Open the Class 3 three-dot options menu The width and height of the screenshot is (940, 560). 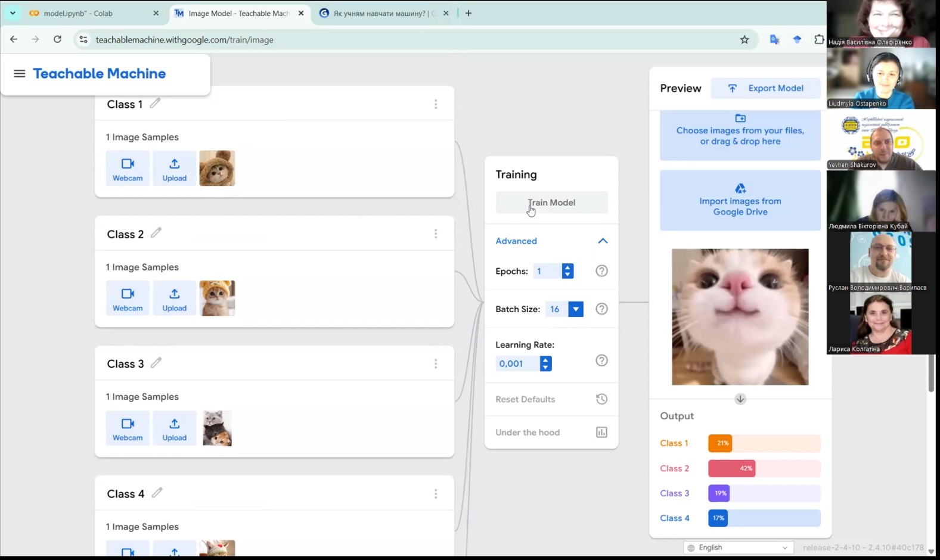coord(436,364)
